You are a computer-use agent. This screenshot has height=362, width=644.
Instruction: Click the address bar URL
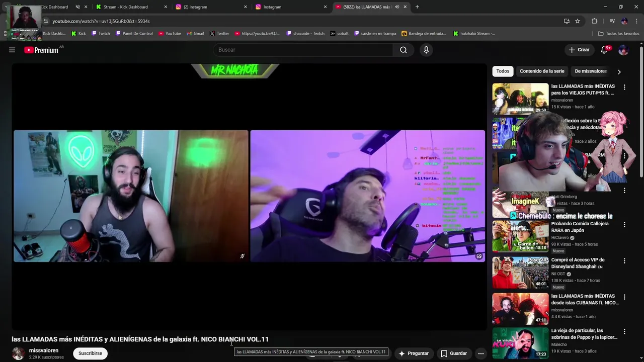click(101, 21)
